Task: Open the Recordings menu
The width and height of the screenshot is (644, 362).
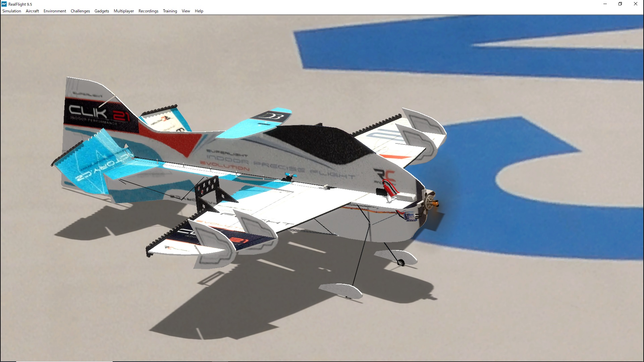Action: (148, 11)
